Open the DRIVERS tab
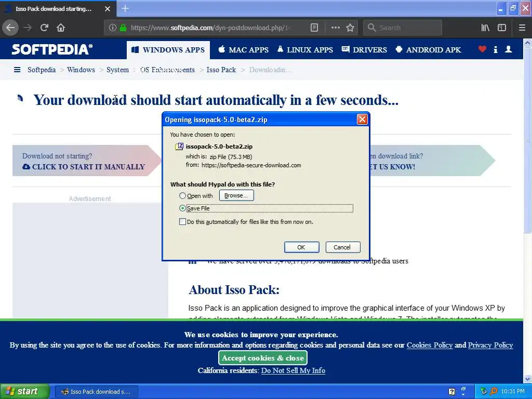The image size is (532, 399). pos(364,50)
